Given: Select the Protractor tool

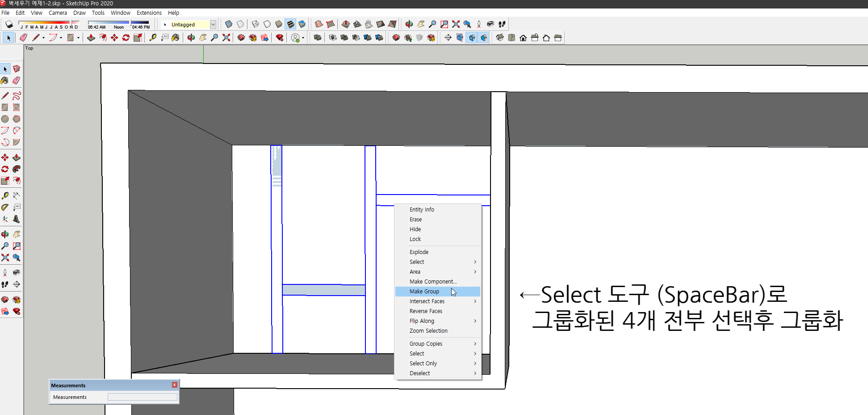Looking at the screenshot, I should click(x=5, y=207).
